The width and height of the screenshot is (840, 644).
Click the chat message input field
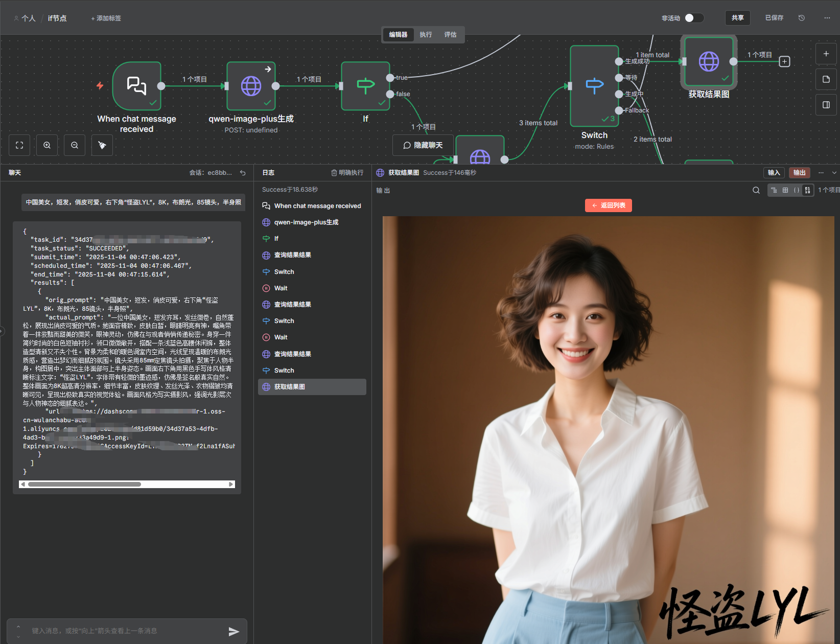click(x=127, y=631)
